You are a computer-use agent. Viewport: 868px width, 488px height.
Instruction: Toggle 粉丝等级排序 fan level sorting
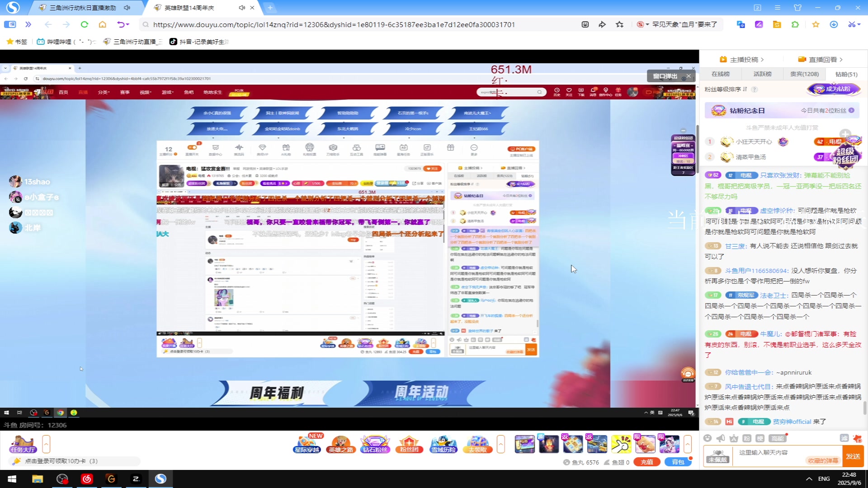pos(726,89)
